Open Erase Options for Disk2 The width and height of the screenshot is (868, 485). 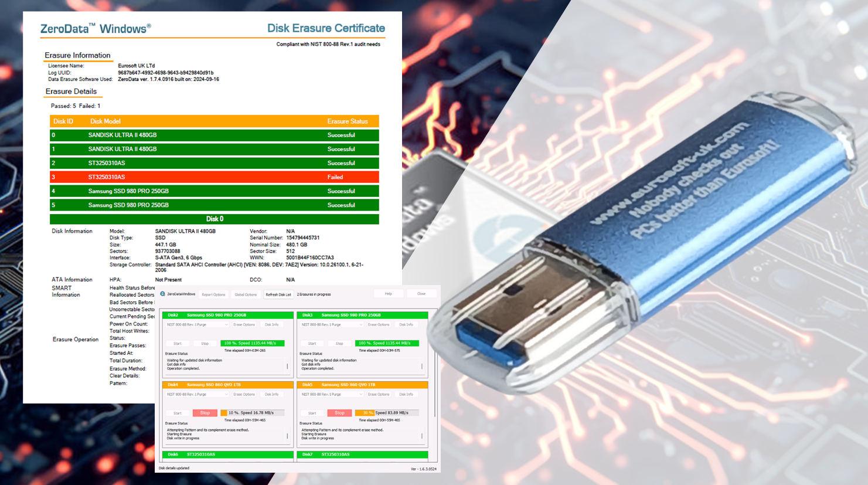click(x=244, y=324)
